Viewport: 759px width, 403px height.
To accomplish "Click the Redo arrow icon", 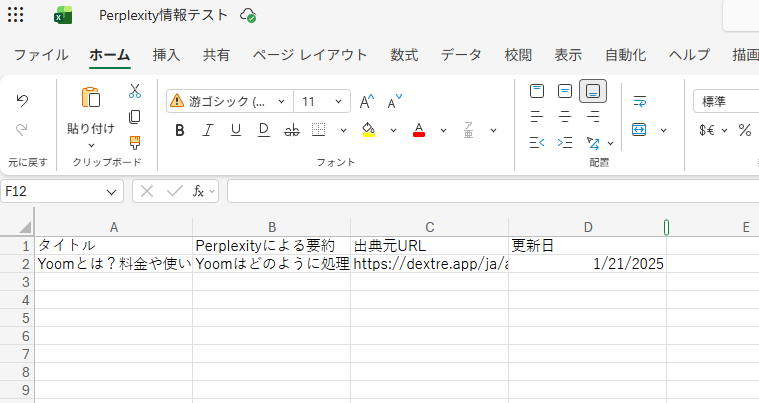I will pos(22,129).
